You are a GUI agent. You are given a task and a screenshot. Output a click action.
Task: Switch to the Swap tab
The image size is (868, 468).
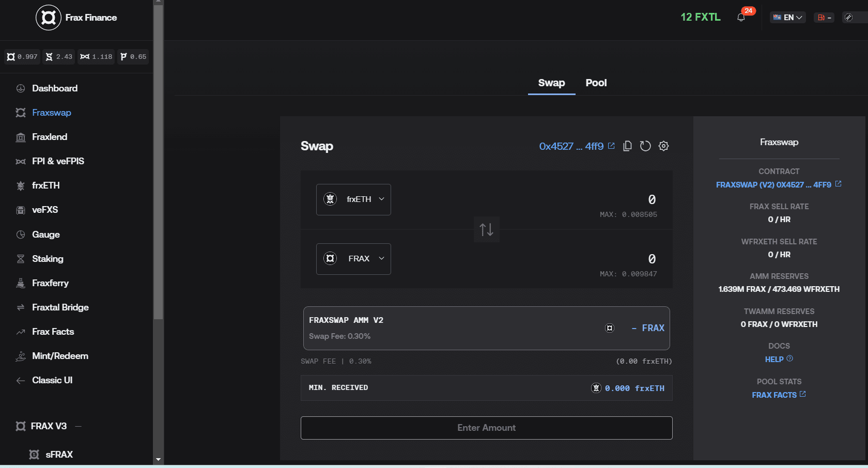[x=551, y=83]
